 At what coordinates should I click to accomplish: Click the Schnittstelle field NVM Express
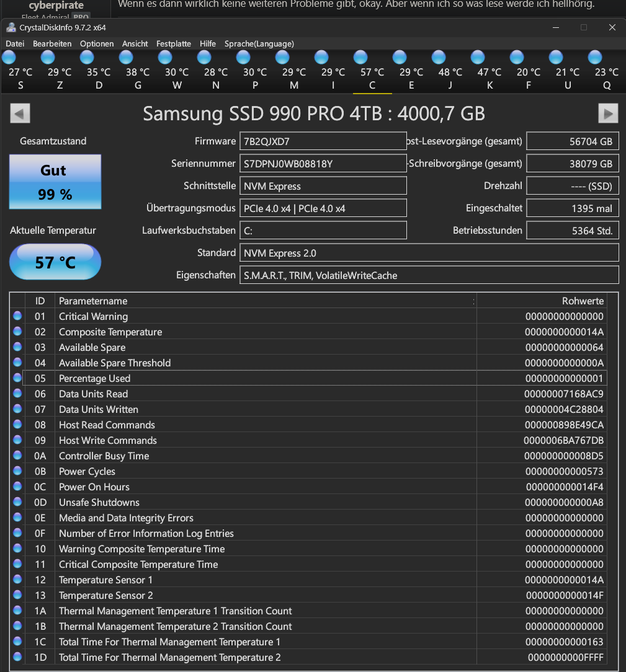[x=323, y=185]
